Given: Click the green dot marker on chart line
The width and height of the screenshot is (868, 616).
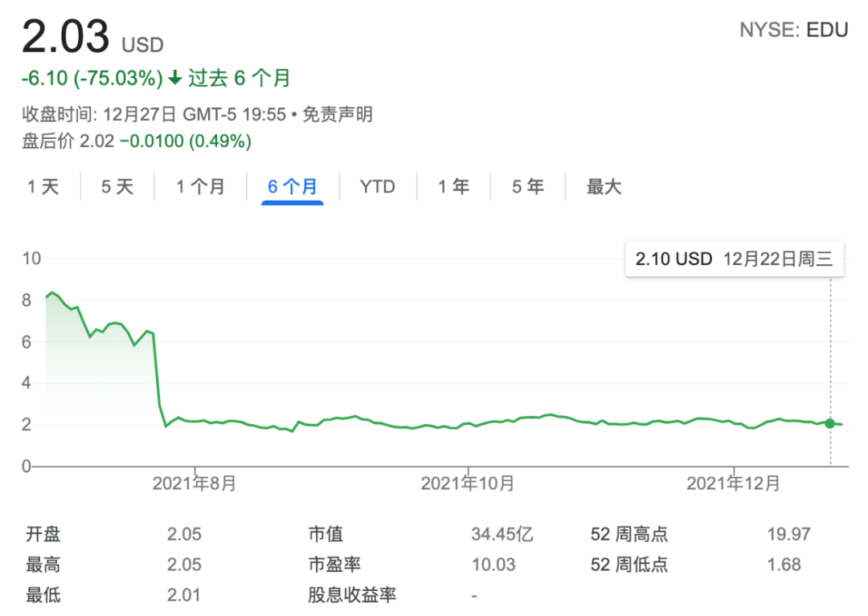Looking at the screenshot, I should (x=830, y=423).
